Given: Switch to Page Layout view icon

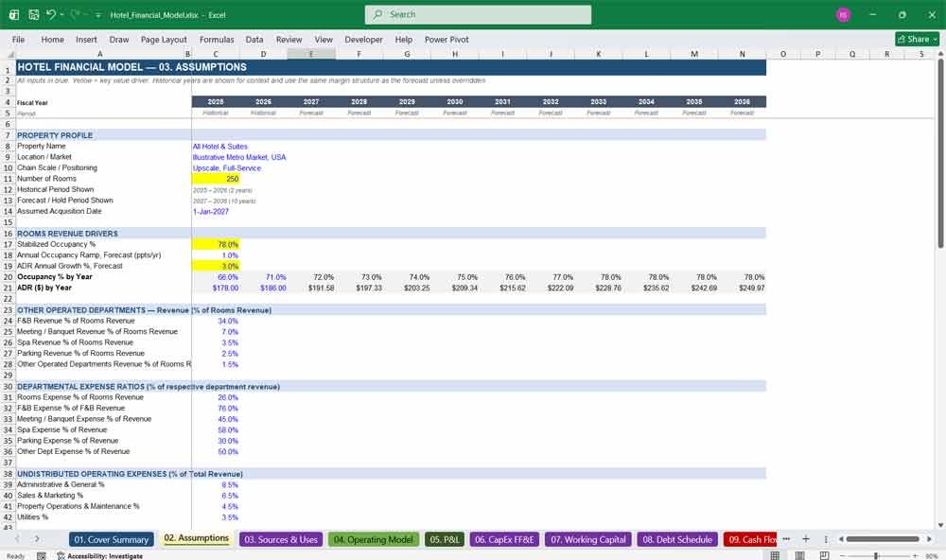Looking at the screenshot, I should point(799,555).
